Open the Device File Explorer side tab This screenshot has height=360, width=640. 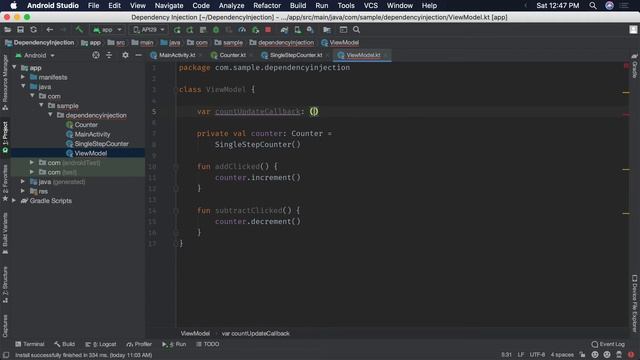pyautogui.click(x=634, y=303)
